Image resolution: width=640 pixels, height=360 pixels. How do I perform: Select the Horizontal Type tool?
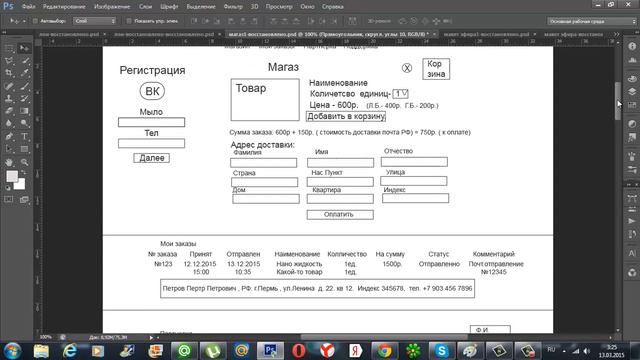pyautogui.click(x=24, y=136)
